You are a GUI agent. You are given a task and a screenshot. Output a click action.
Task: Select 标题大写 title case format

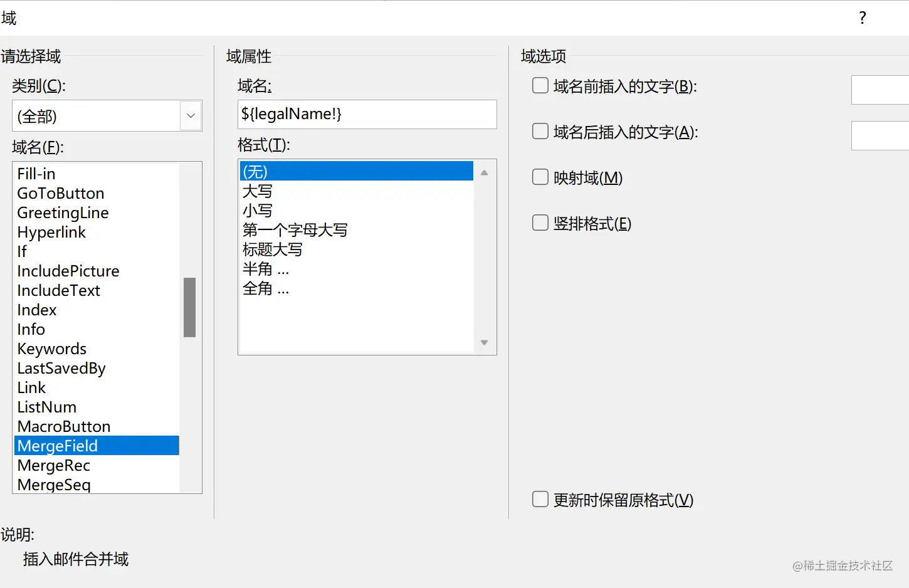pyautogui.click(x=272, y=249)
